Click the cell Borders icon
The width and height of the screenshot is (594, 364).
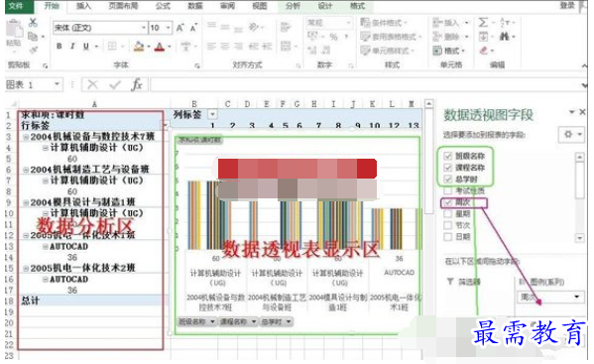click(x=112, y=47)
